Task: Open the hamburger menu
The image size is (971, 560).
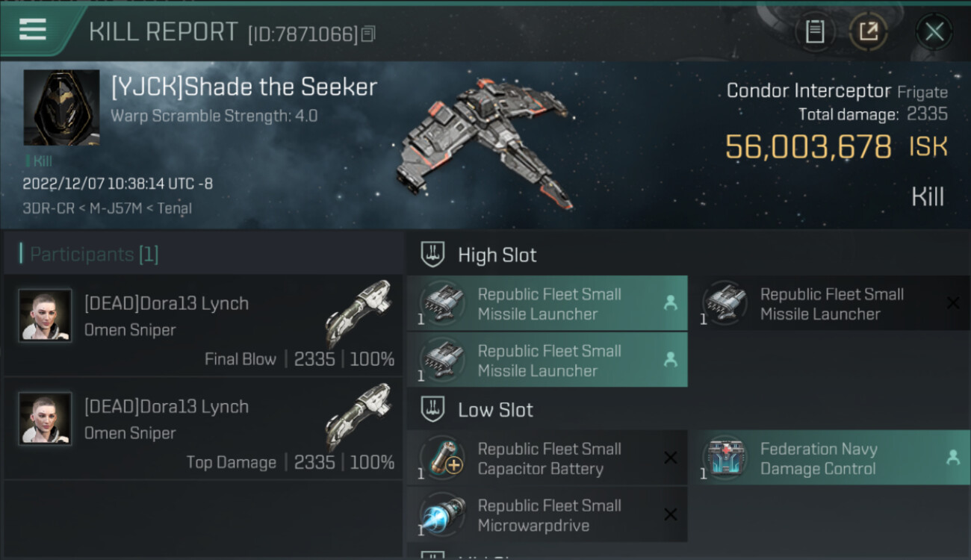Action: (33, 30)
